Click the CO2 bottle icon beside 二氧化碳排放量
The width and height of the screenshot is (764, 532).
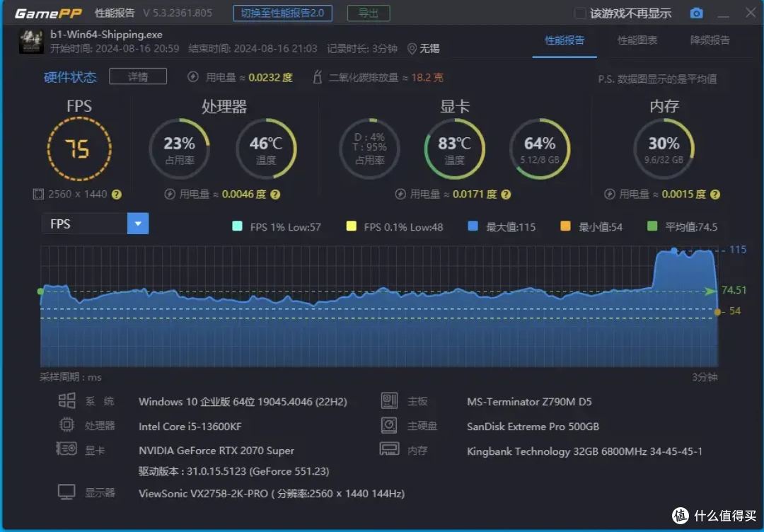[317, 77]
